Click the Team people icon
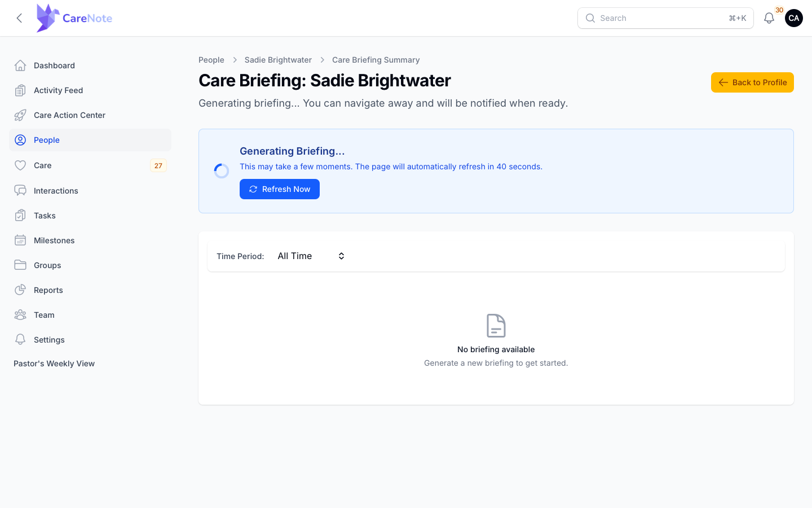This screenshot has height=508, width=812. click(x=20, y=315)
